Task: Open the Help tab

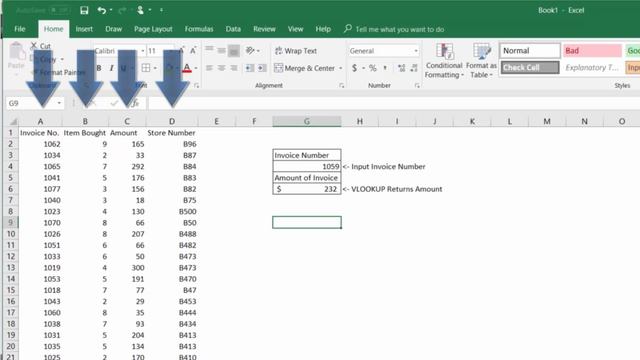Action: click(323, 29)
